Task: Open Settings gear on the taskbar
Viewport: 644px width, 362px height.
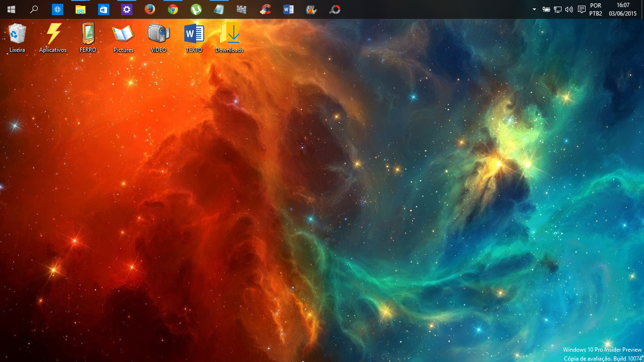Action: [x=127, y=9]
